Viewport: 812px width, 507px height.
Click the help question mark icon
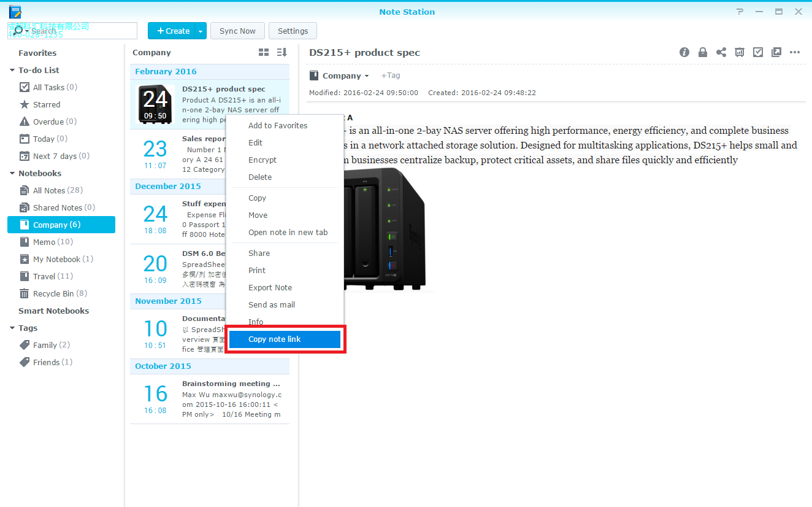point(740,12)
